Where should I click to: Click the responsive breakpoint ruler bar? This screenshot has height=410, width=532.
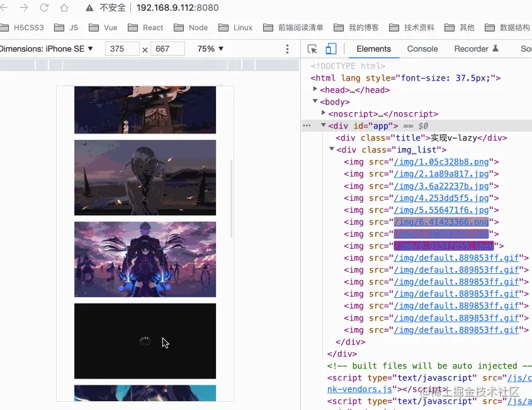point(149,65)
